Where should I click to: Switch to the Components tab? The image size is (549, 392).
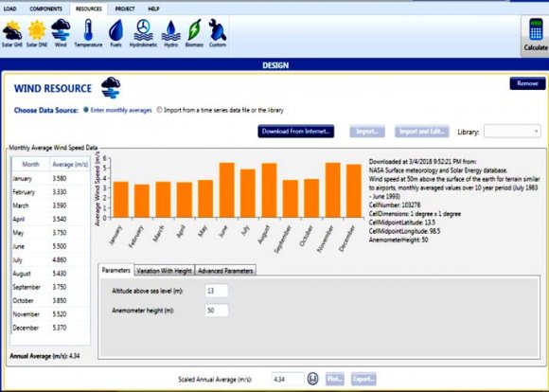point(45,9)
